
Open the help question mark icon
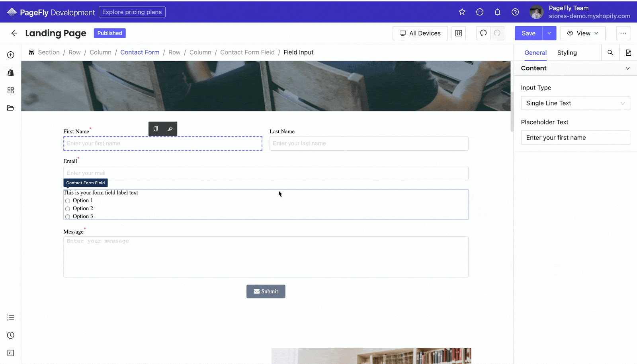[515, 12]
